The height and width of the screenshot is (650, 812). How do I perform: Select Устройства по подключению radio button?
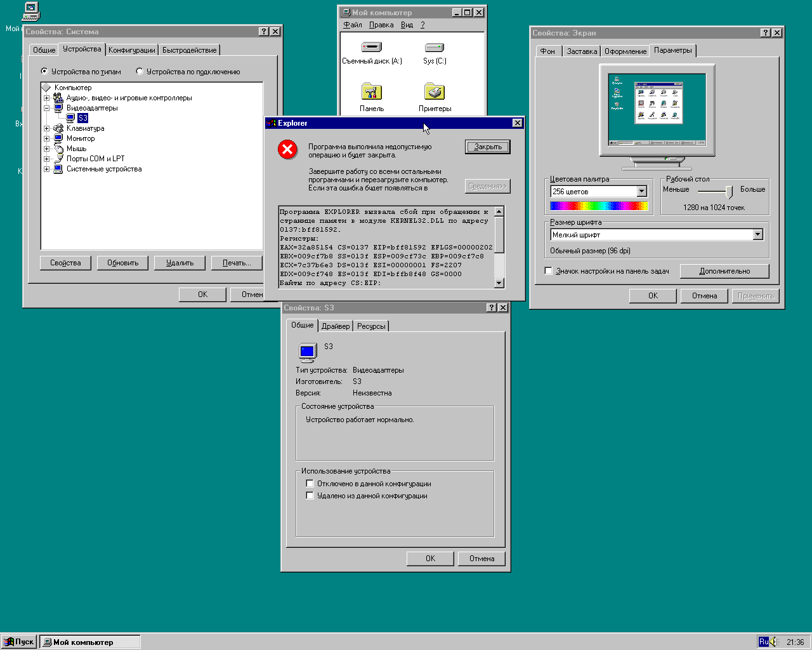click(140, 71)
